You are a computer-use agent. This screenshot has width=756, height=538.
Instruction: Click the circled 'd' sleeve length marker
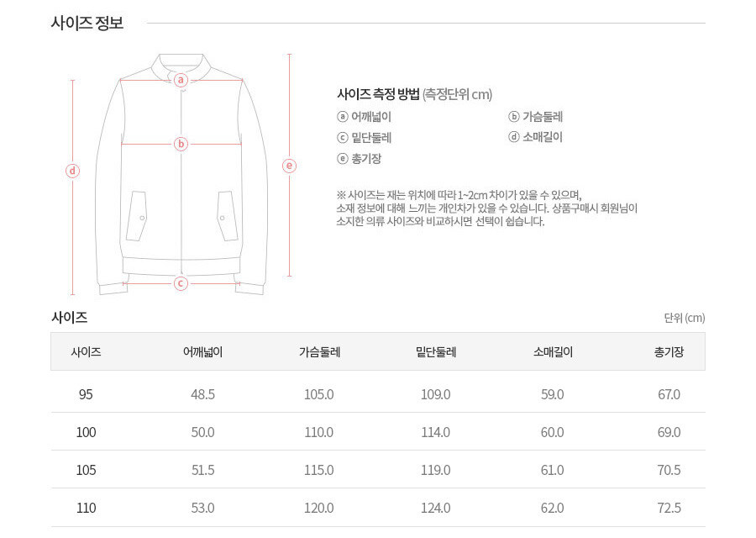click(73, 171)
